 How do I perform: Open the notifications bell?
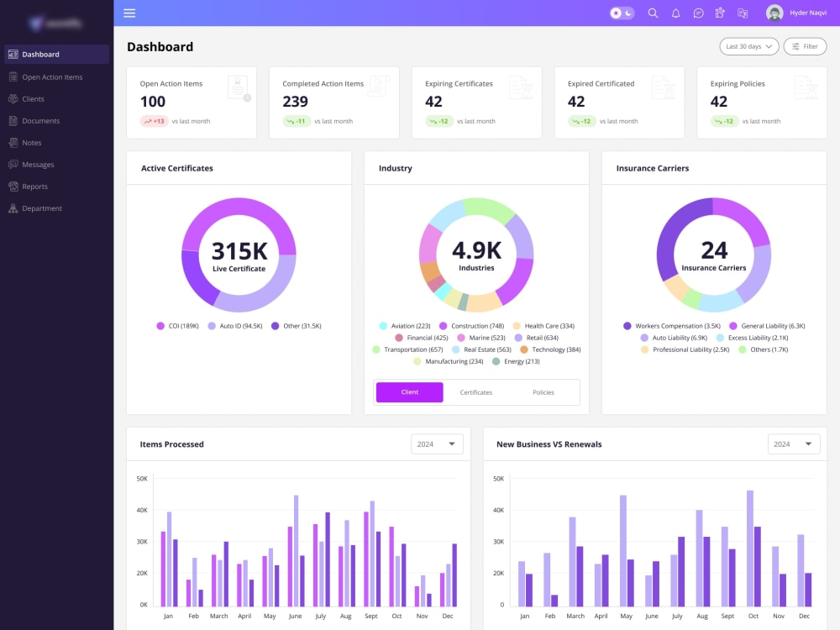click(x=675, y=13)
